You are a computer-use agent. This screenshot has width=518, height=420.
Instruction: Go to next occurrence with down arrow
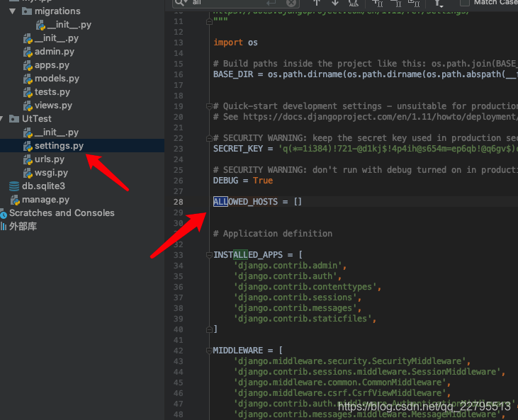[335, 3]
